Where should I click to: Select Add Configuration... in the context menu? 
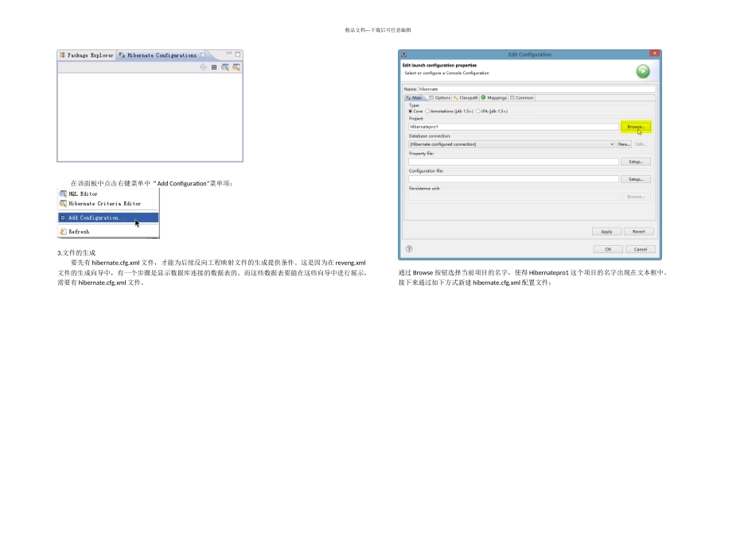tap(108, 217)
